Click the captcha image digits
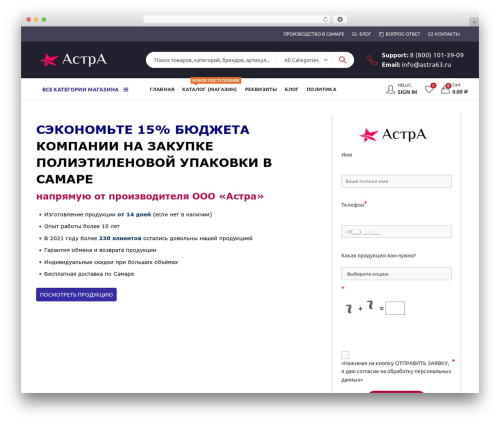 tap(359, 307)
